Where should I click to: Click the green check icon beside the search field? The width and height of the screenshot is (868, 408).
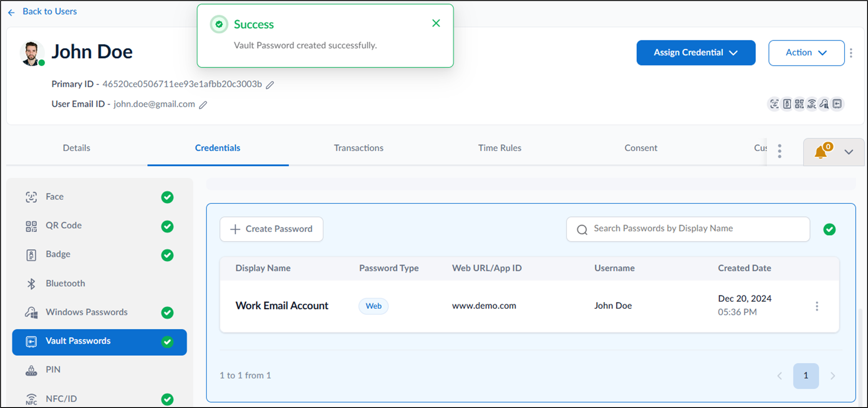coord(829,229)
